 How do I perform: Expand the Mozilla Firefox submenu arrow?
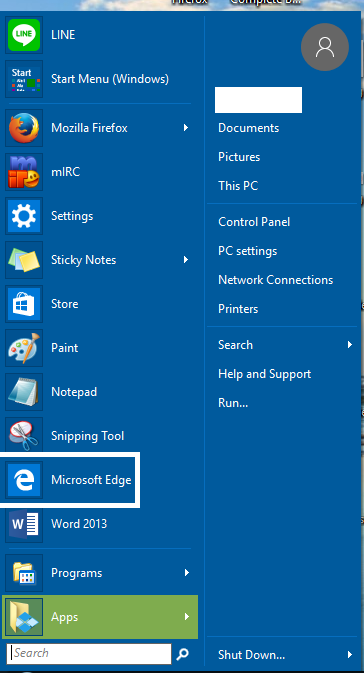coord(186,127)
